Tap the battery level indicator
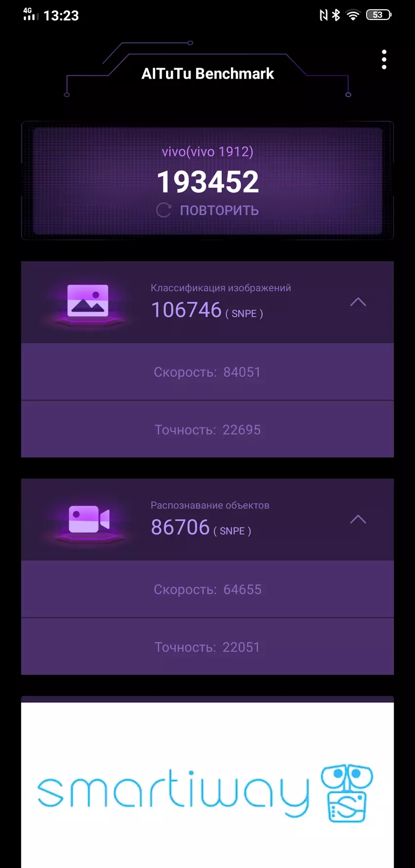The image size is (415, 868). tap(379, 15)
